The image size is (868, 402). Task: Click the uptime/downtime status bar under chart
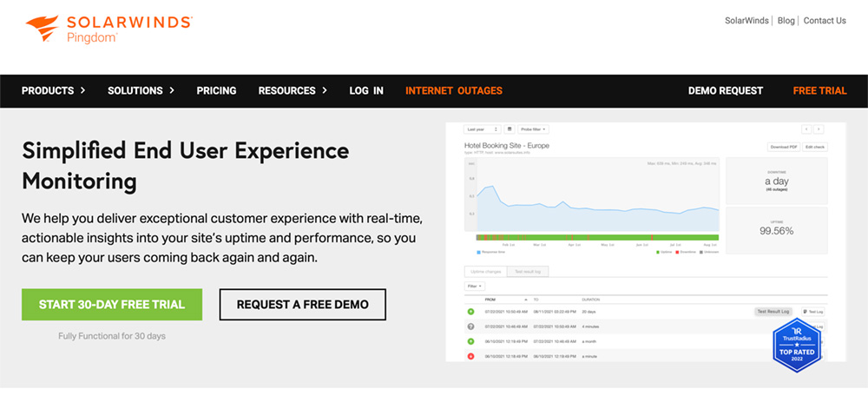click(597, 238)
